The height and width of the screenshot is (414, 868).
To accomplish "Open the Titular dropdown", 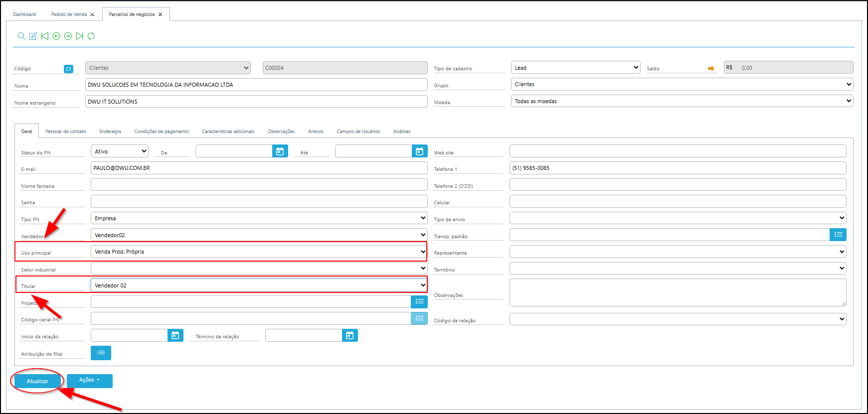I will tap(259, 285).
